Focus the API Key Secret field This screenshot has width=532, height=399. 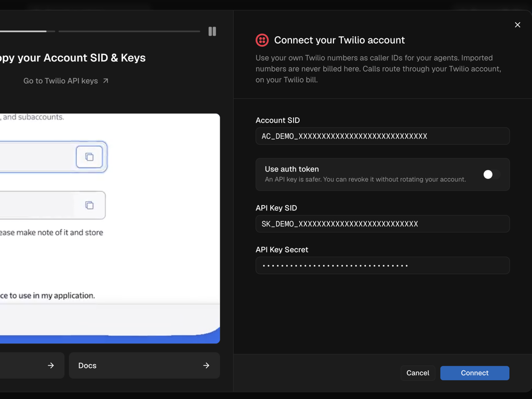382,265
